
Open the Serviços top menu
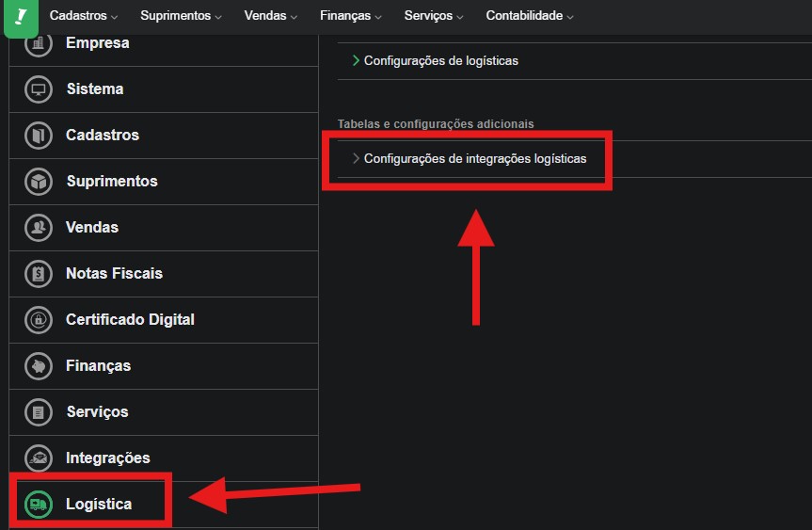433,16
